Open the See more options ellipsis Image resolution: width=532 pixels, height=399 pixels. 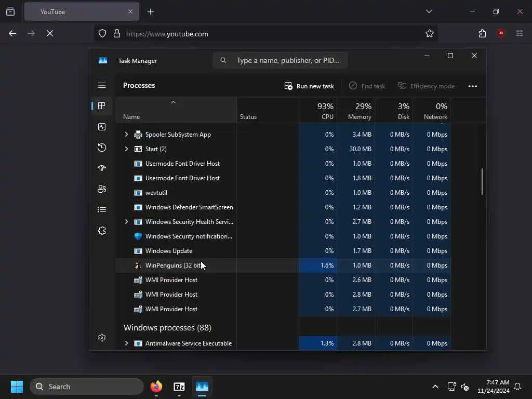(x=473, y=86)
